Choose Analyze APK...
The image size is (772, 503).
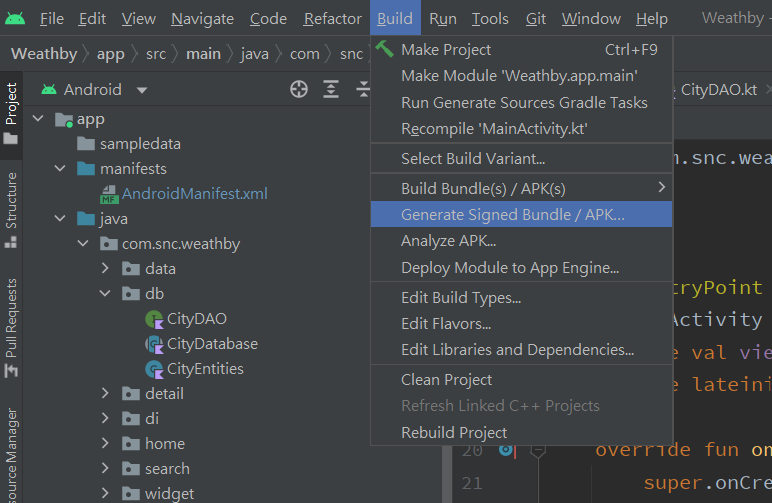pyautogui.click(x=521, y=241)
